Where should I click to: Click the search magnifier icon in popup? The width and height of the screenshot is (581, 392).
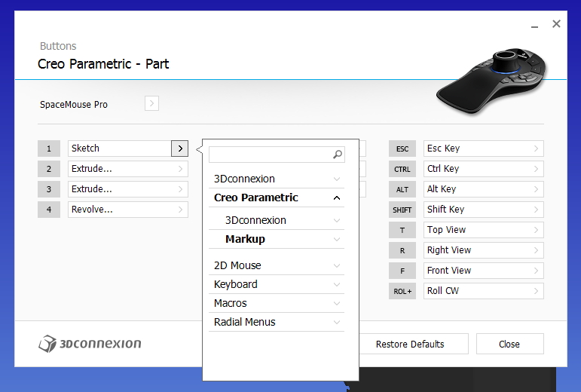[x=337, y=154]
